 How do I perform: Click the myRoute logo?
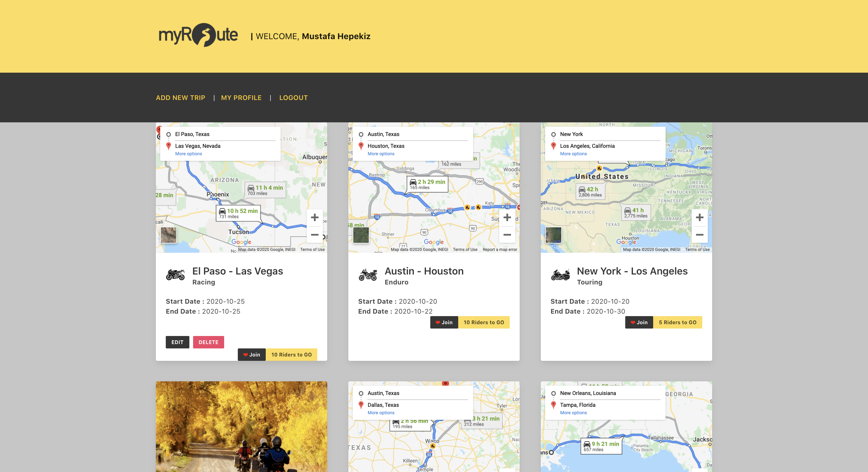[x=198, y=35]
